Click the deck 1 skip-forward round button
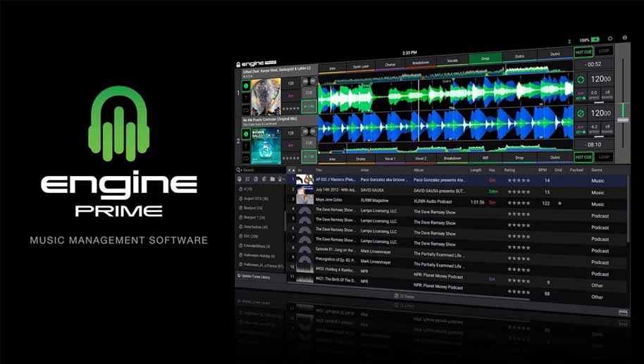 pyautogui.click(x=313, y=81)
